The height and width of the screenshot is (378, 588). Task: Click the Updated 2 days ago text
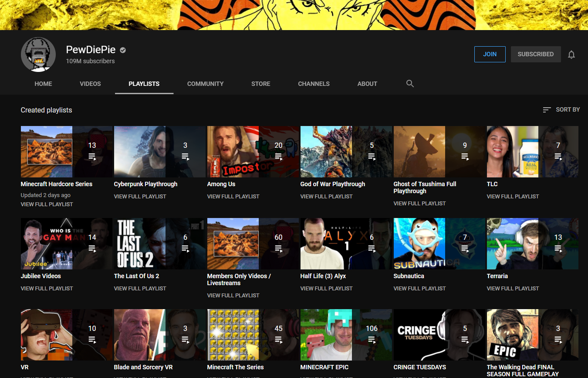pyautogui.click(x=46, y=195)
